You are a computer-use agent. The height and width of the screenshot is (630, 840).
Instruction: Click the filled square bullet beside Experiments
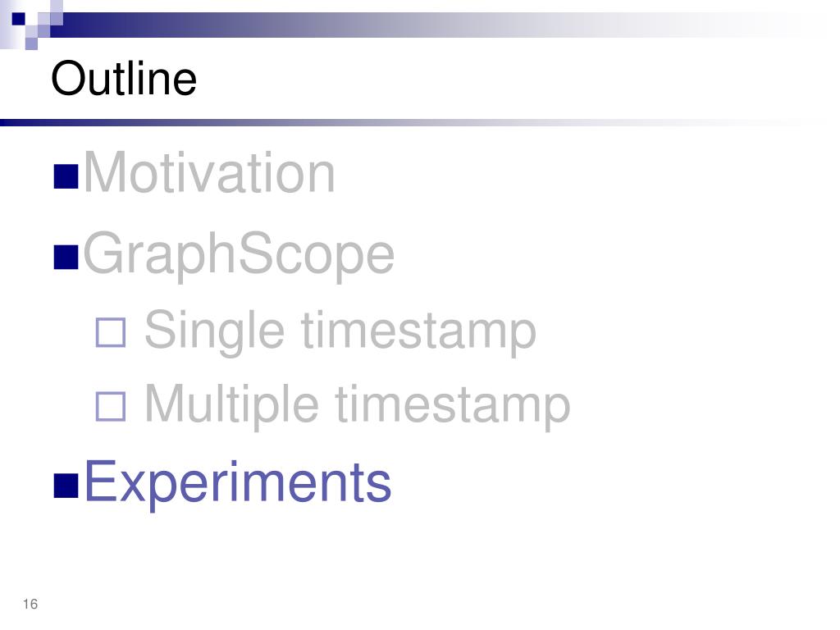click(x=66, y=486)
